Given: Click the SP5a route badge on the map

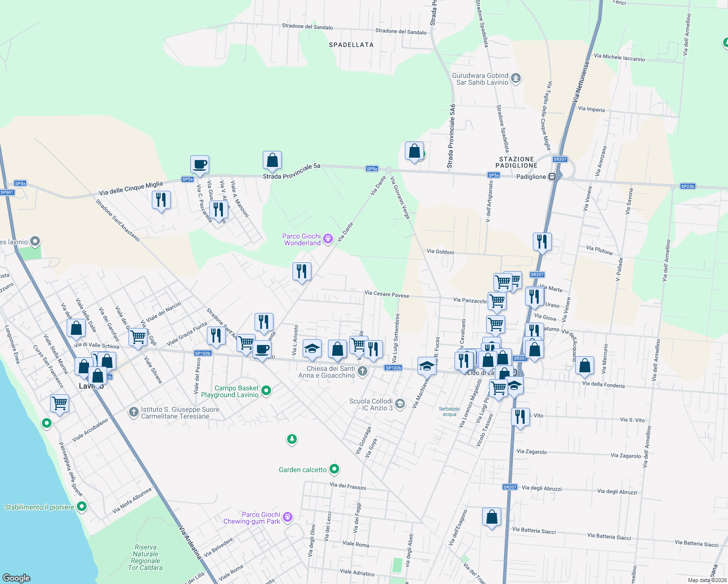Looking at the screenshot, I should click(x=371, y=169).
